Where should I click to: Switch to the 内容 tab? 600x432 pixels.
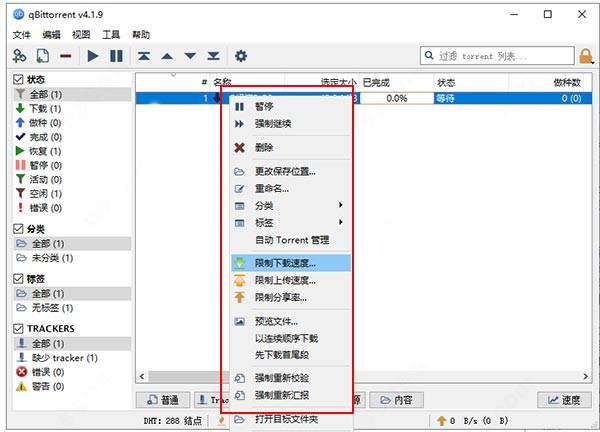396,400
